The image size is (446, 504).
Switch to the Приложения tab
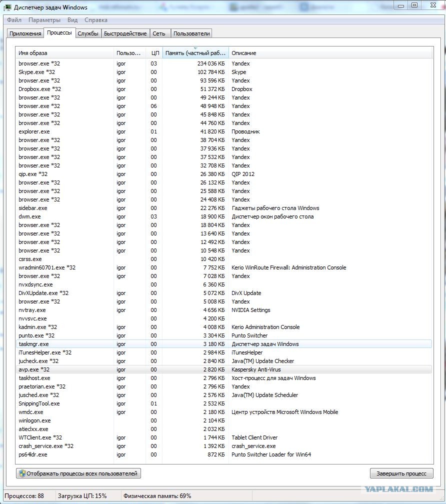point(25,33)
